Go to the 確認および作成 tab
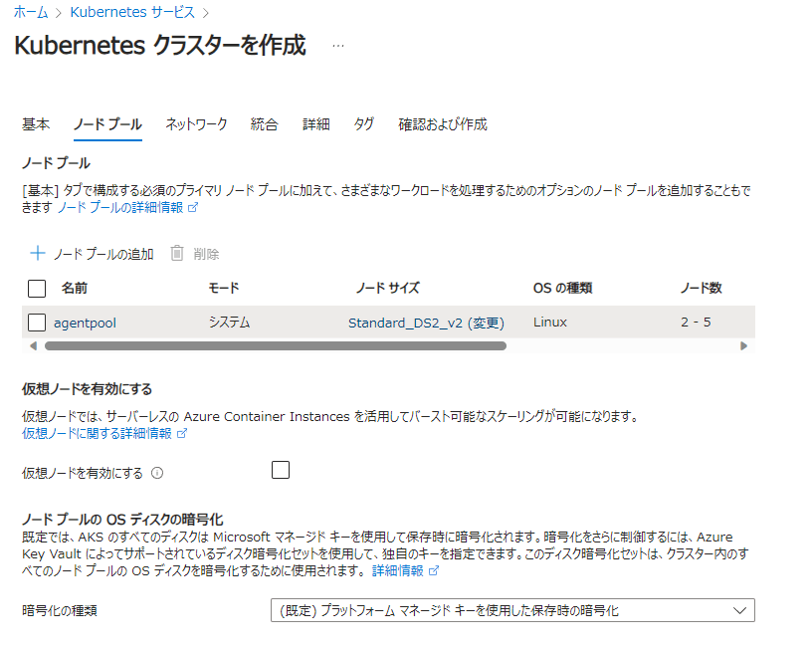The width and height of the screenshot is (812, 650). (x=443, y=124)
